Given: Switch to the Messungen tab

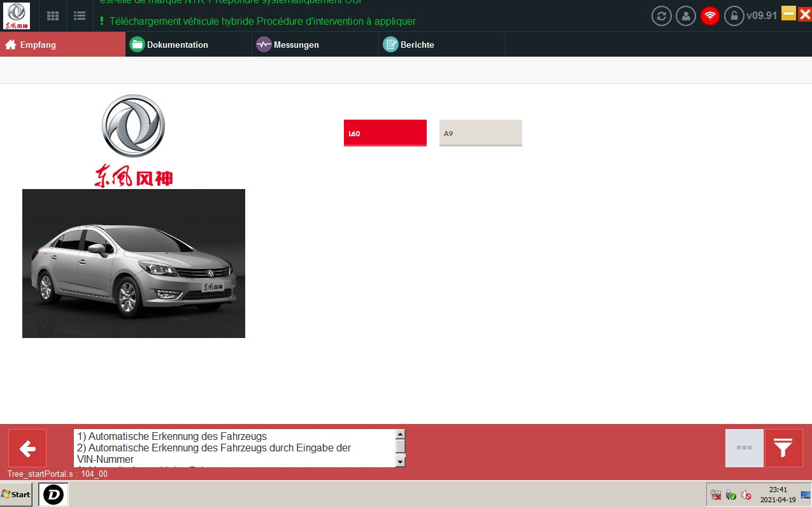Looking at the screenshot, I should (x=315, y=45).
